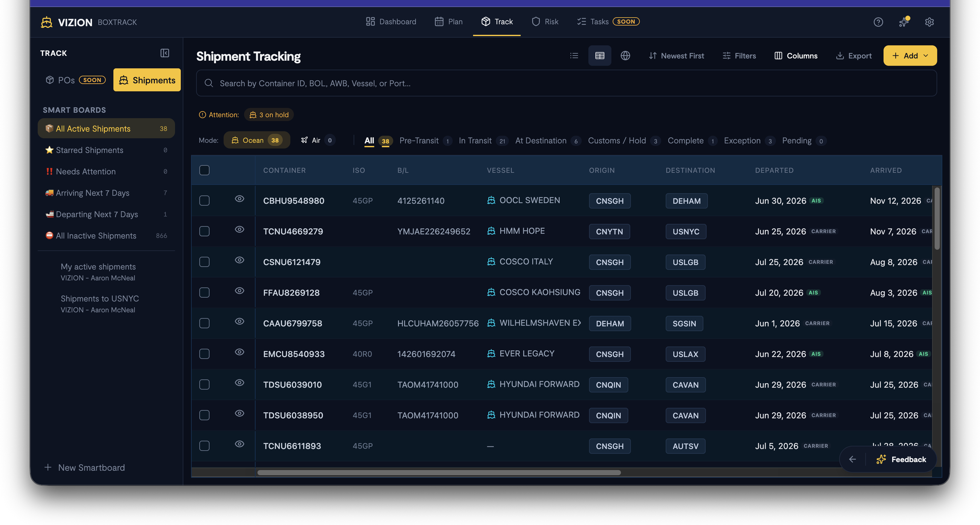Click vessel icon beside EVER LEGACY
This screenshot has width=980, height=525.
pos(491,354)
